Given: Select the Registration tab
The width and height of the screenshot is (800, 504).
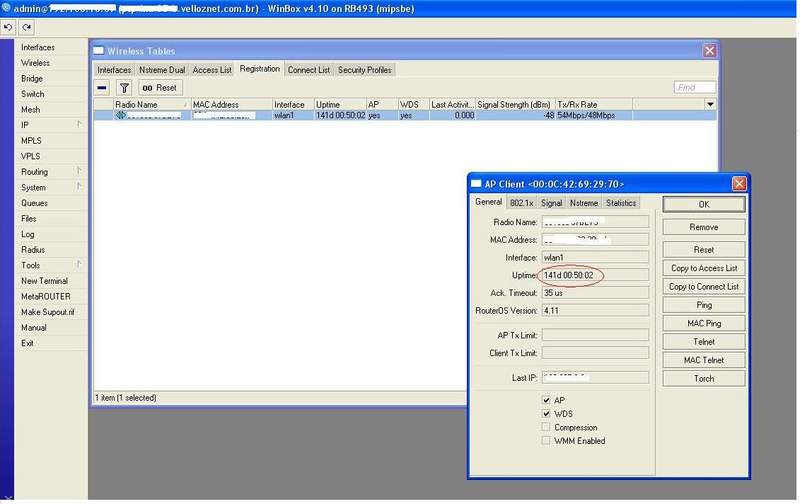Looking at the screenshot, I should tap(260, 69).
